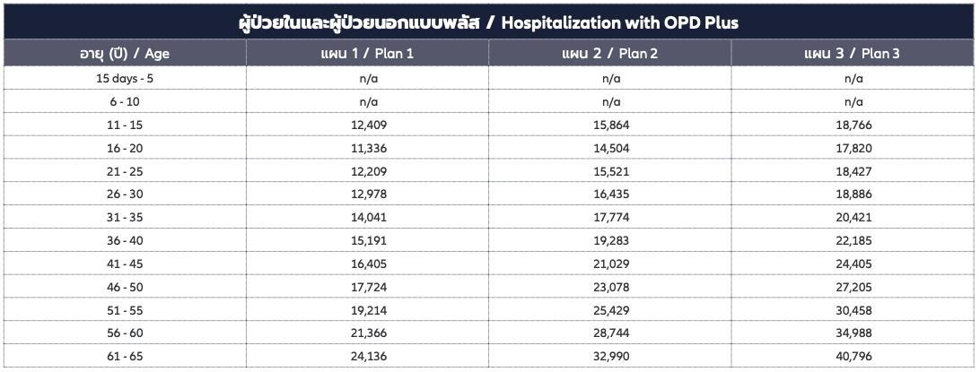
Task: Select the 61 - 65 age label
Action: [x=125, y=357]
